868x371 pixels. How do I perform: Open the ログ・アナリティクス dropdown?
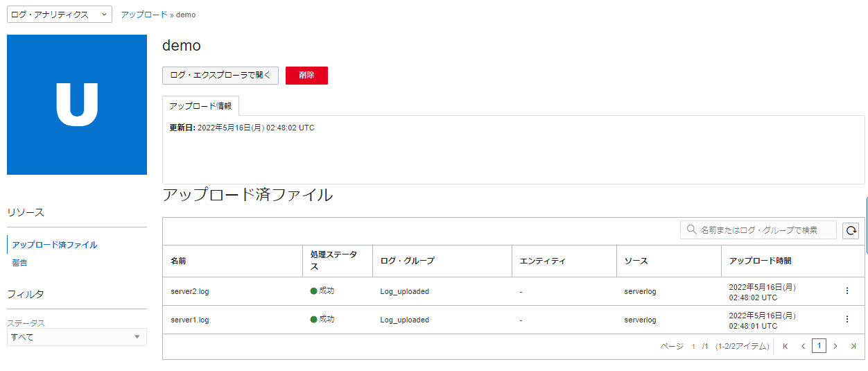click(60, 15)
